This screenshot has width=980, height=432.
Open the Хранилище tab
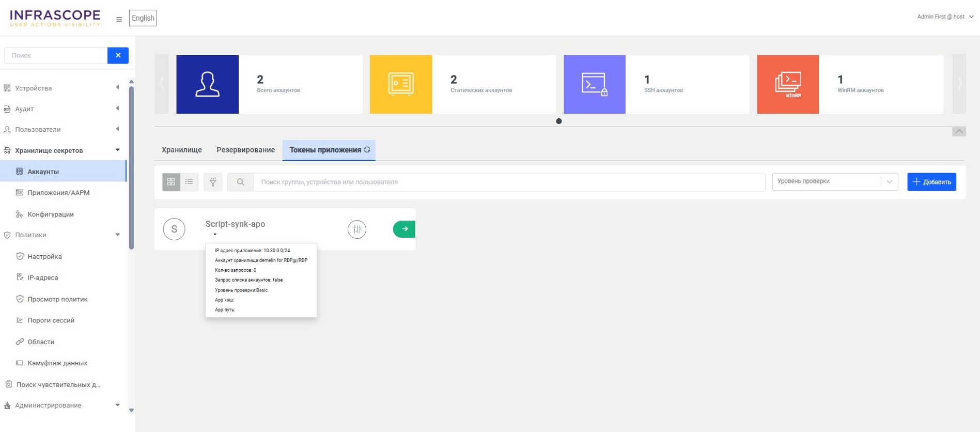click(x=182, y=150)
